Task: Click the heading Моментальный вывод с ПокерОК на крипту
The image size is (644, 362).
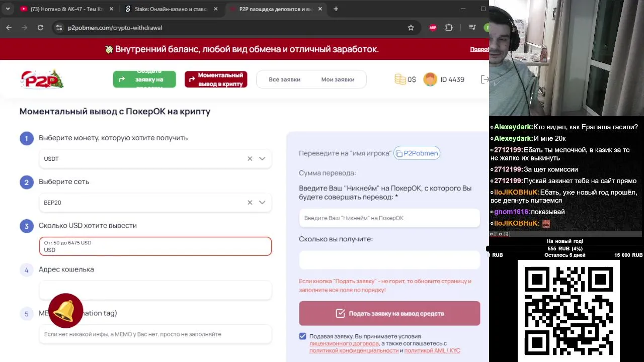Action: pos(115,111)
